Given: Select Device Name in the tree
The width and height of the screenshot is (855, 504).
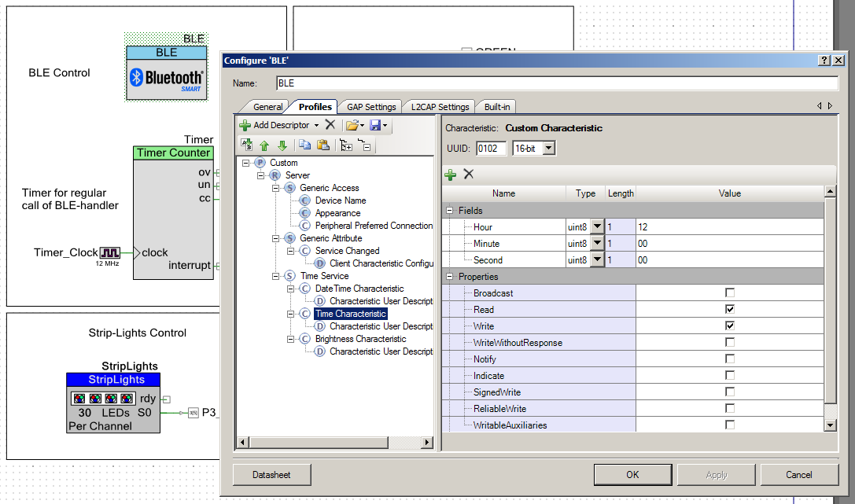Looking at the screenshot, I should [341, 200].
